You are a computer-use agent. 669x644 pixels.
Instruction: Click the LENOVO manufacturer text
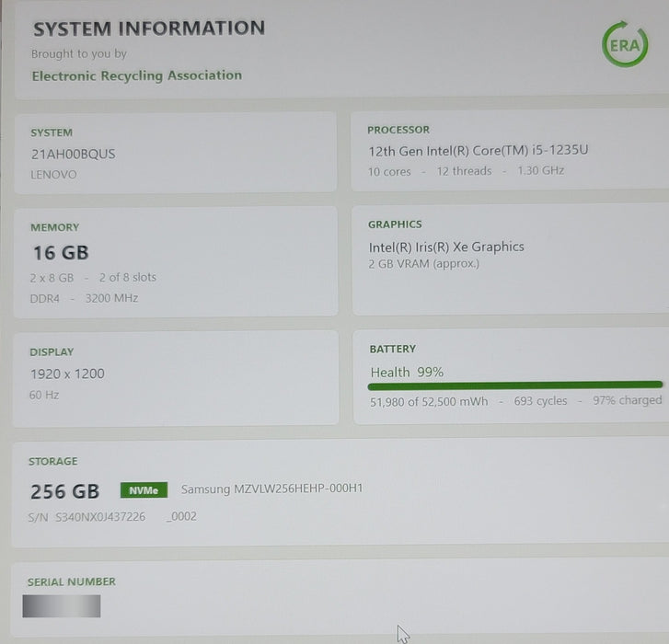point(53,175)
